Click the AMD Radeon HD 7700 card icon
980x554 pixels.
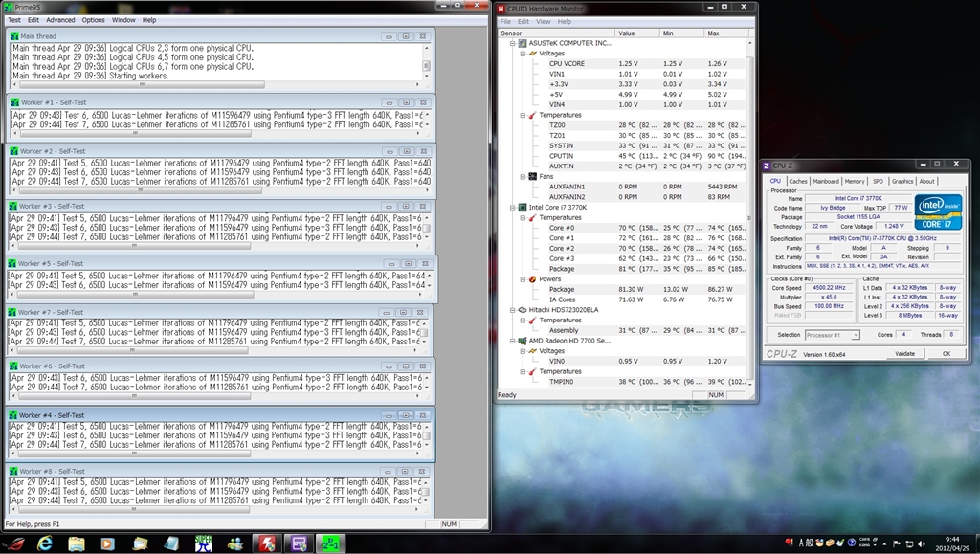coord(521,341)
